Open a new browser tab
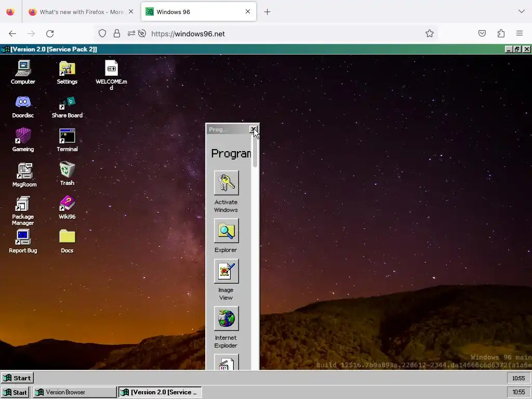Image resolution: width=532 pixels, height=399 pixels. [x=268, y=12]
